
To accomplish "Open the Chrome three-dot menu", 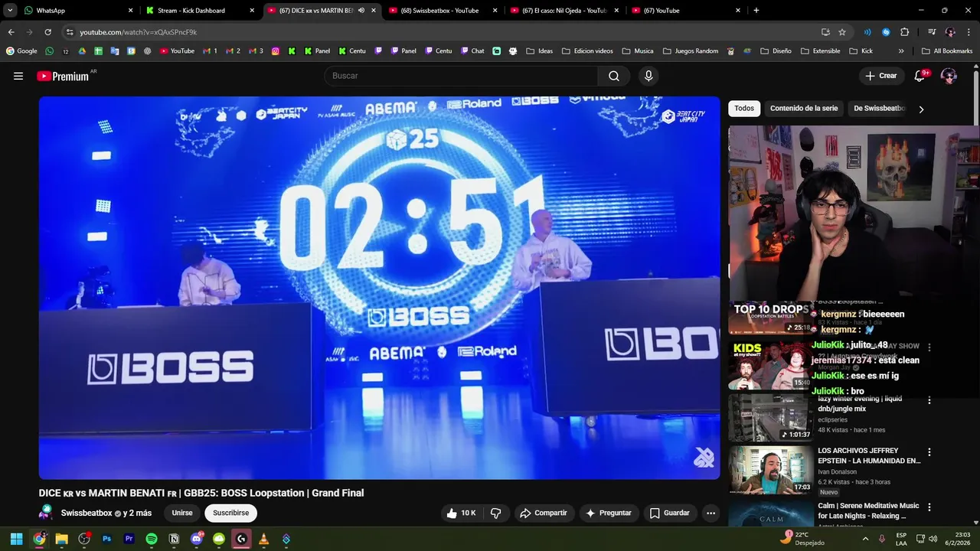I will tap(969, 32).
